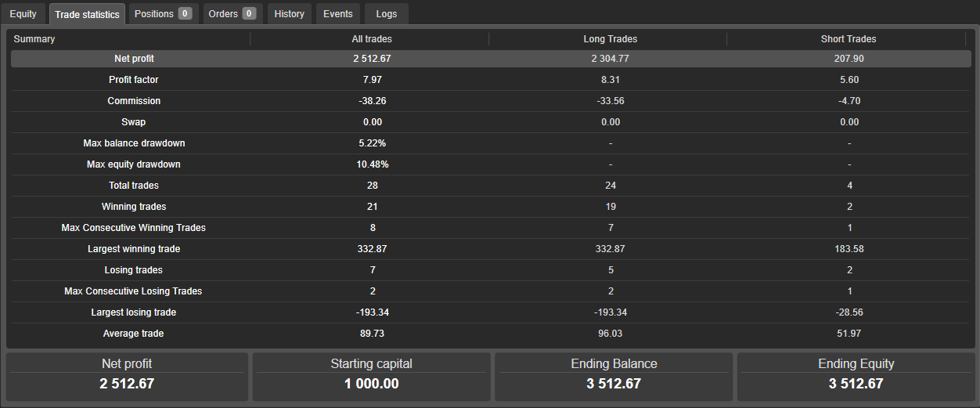This screenshot has height=408, width=980.
Task: Switch to the History tab
Action: pyautogui.click(x=289, y=14)
